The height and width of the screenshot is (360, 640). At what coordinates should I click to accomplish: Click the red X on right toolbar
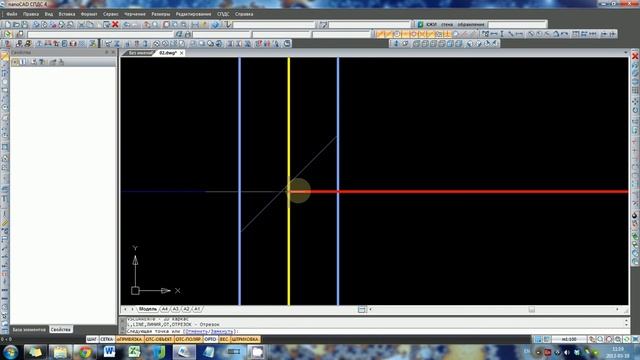point(635,56)
